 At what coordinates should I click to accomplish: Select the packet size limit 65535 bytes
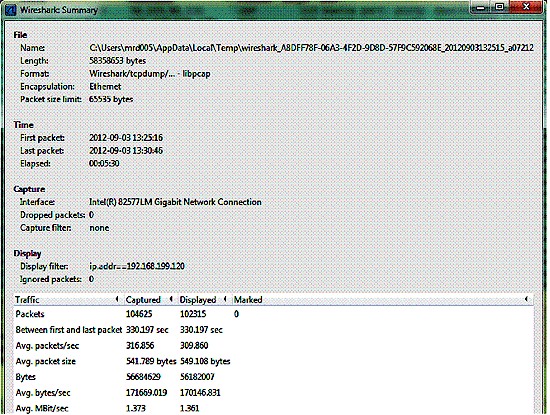(x=111, y=99)
